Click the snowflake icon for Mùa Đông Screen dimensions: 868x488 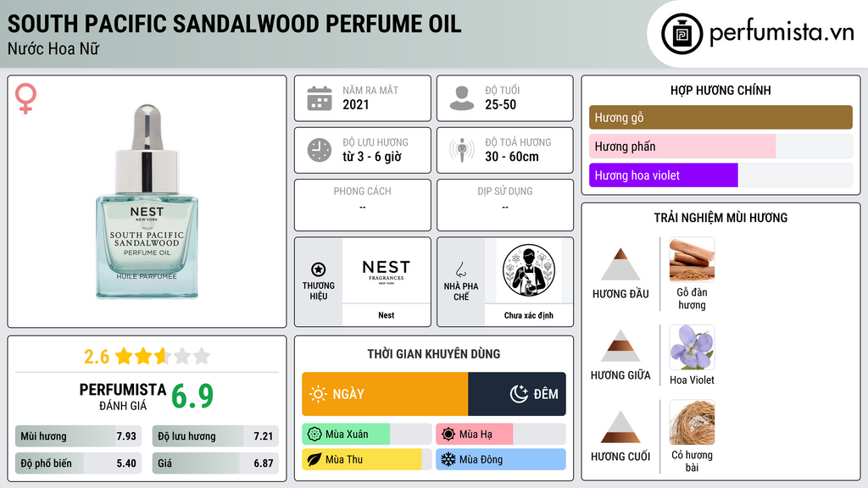coord(448,459)
